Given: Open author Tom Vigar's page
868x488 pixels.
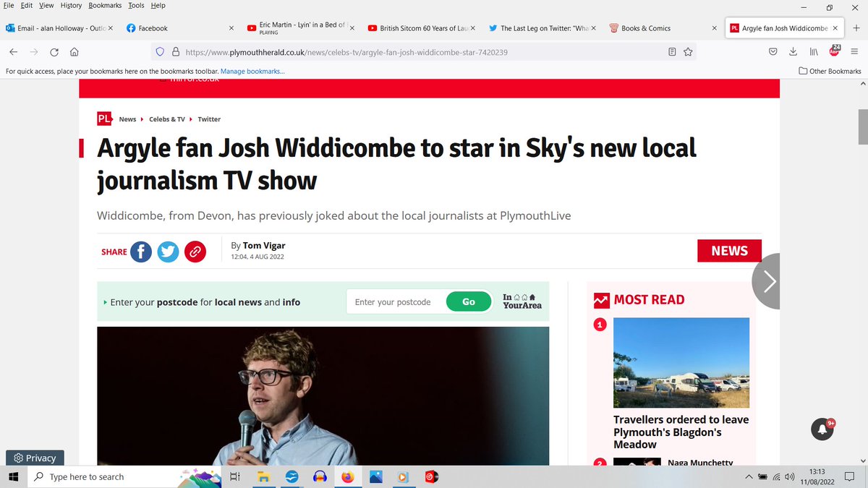Looking at the screenshot, I should click(264, 246).
